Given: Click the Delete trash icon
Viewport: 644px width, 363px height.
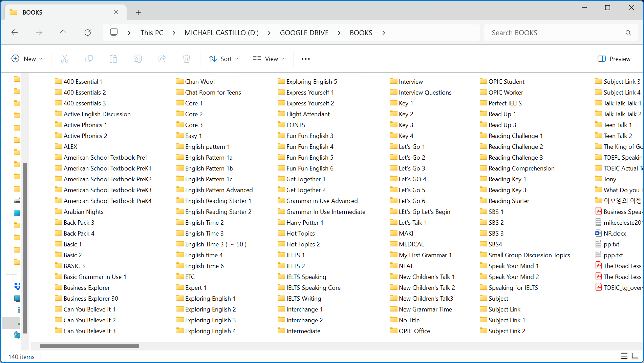Looking at the screenshot, I should tap(187, 59).
